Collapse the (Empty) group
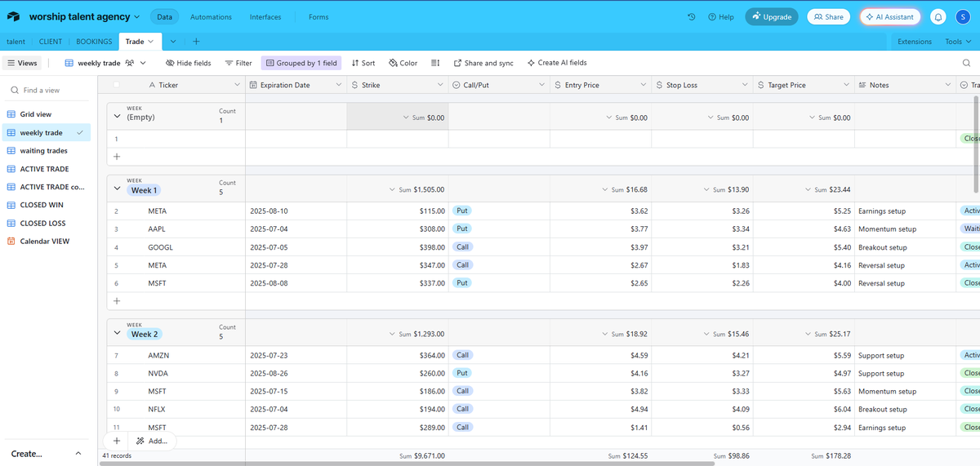The width and height of the screenshot is (980, 466). [x=117, y=117]
